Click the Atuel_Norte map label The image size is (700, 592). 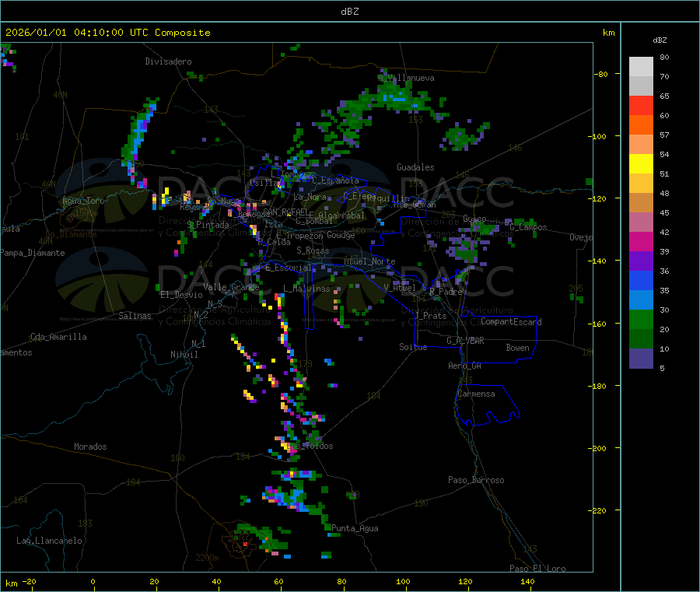coord(369,261)
